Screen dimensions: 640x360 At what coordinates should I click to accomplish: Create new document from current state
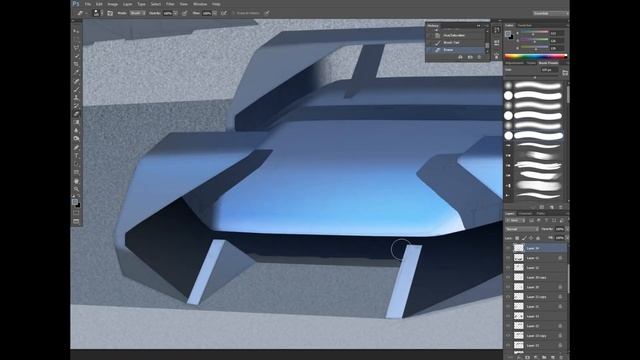click(460, 58)
